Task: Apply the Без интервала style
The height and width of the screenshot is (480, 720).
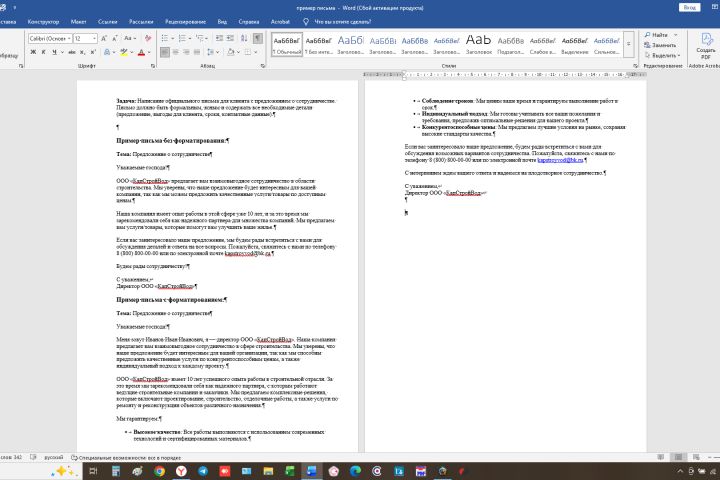Action: pyautogui.click(x=318, y=45)
